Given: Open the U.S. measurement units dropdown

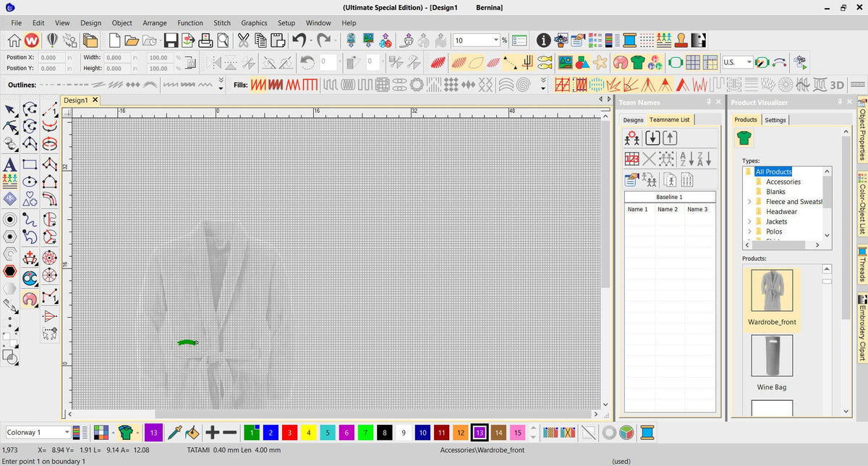Looking at the screenshot, I should coord(749,62).
